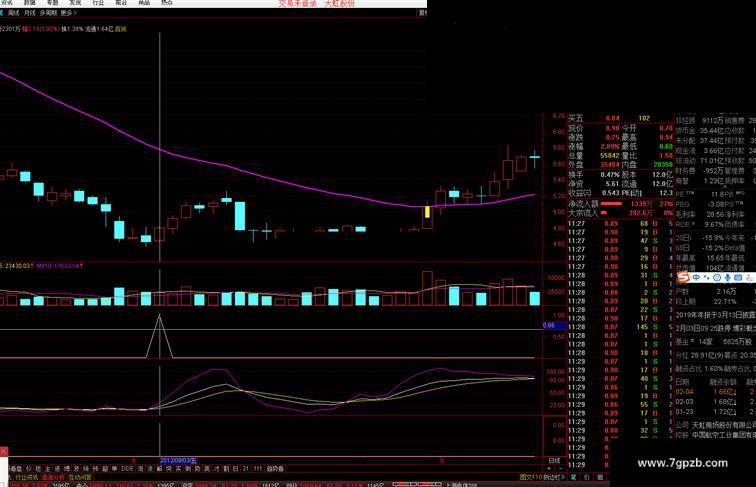This screenshot has width=756, height=487.
Task: Click the zoom out '−' chart button
Action: [x=560, y=468]
